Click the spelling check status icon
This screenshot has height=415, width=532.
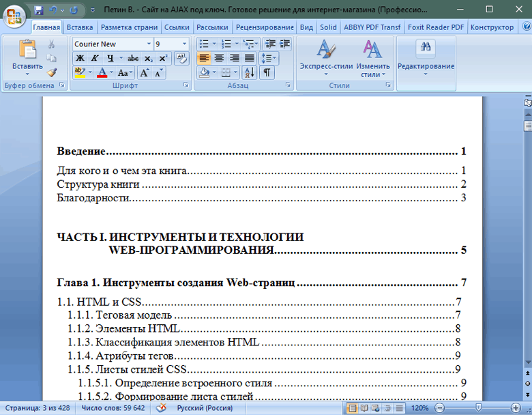[x=161, y=407]
